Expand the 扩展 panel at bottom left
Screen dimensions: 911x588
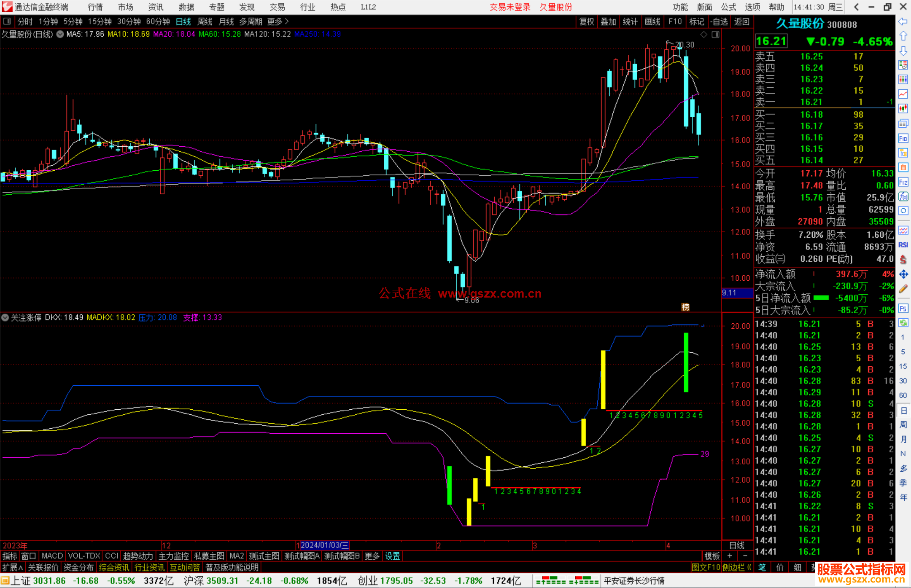click(12, 567)
